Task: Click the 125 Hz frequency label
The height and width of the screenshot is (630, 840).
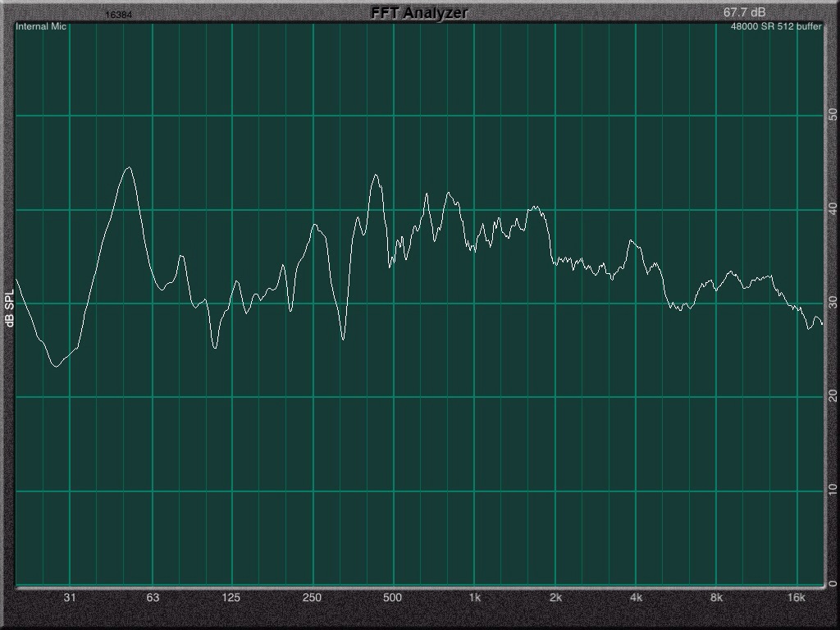Action: (231, 597)
